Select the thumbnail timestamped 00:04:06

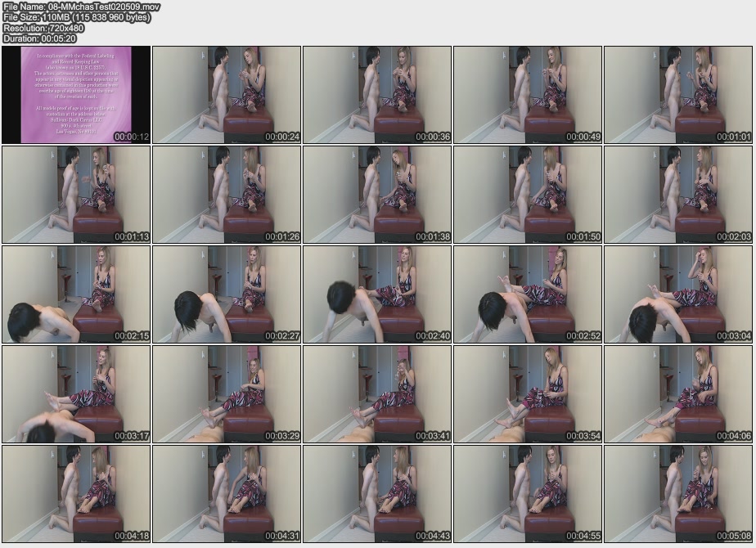tap(678, 394)
